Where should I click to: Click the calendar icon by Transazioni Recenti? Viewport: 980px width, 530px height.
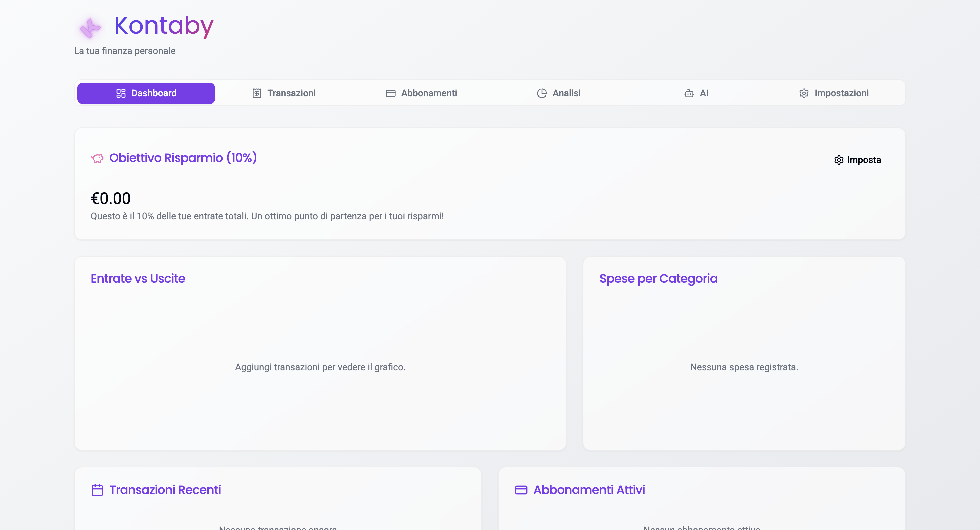coord(97,490)
